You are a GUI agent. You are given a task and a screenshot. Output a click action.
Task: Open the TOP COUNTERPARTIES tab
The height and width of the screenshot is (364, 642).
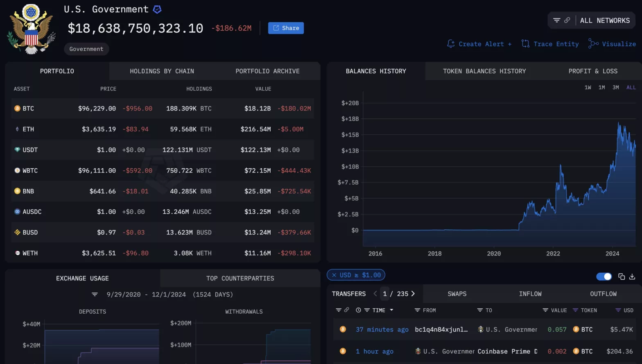(x=240, y=278)
